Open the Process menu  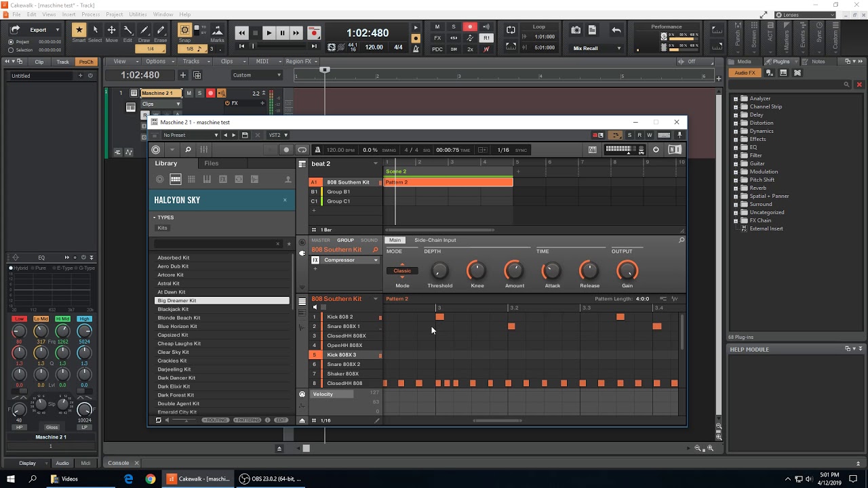(90, 14)
